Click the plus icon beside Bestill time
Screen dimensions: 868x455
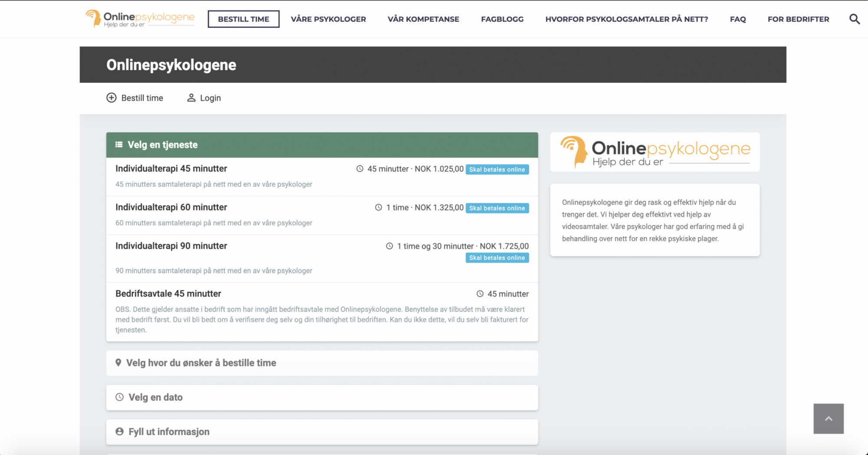point(112,98)
